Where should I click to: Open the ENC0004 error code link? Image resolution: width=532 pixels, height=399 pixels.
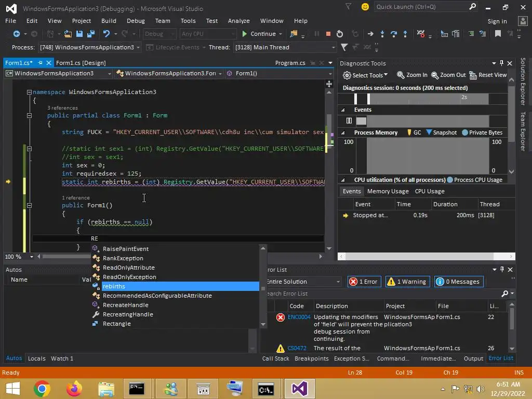pos(299,317)
